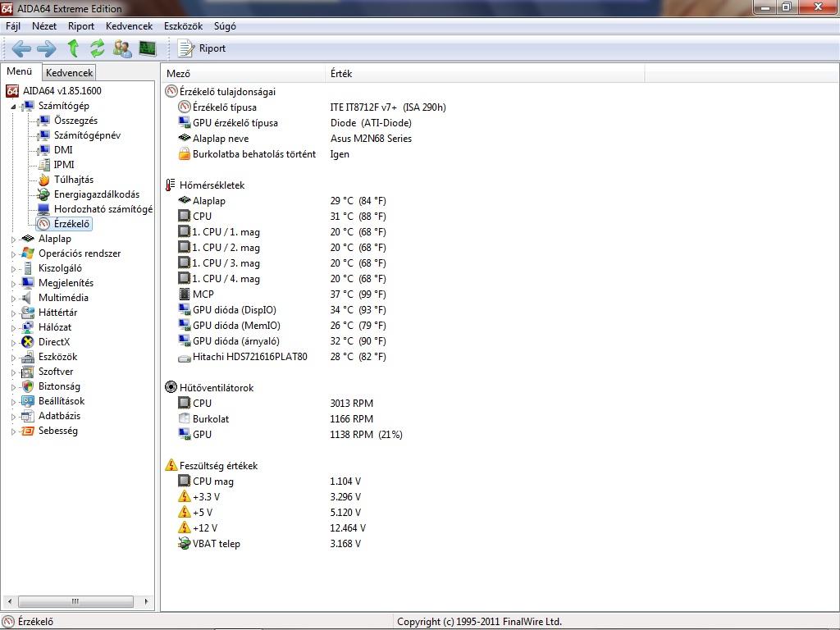Select the Érzékelő tree item
Viewport: 840px width, 630px height.
72,224
